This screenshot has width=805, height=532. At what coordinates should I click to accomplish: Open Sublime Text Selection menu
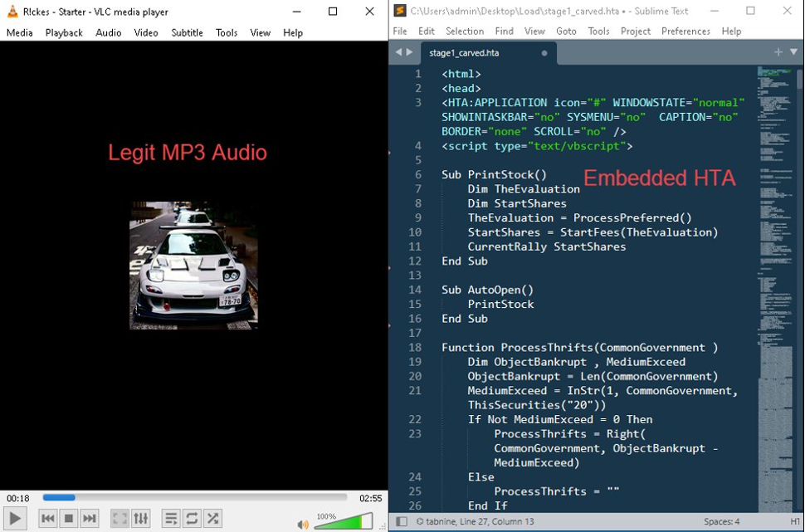tap(465, 31)
